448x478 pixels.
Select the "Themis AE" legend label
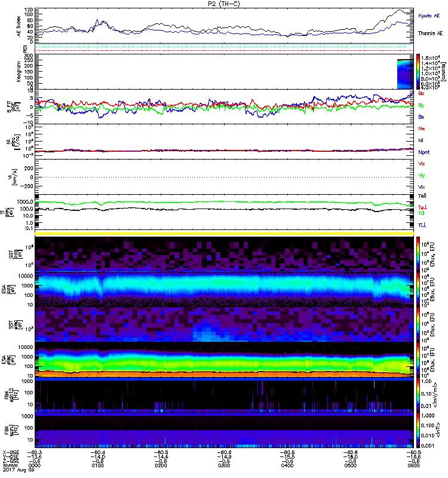click(x=430, y=33)
